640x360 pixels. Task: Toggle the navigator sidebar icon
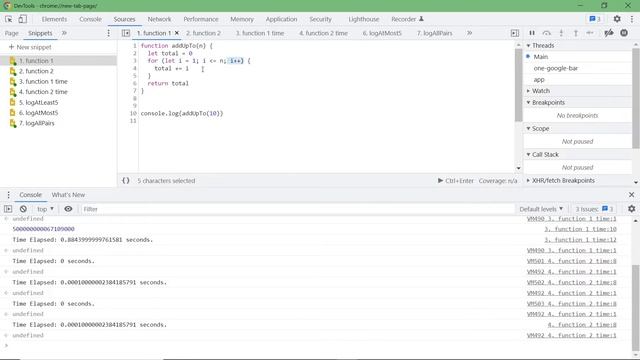[126, 33]
